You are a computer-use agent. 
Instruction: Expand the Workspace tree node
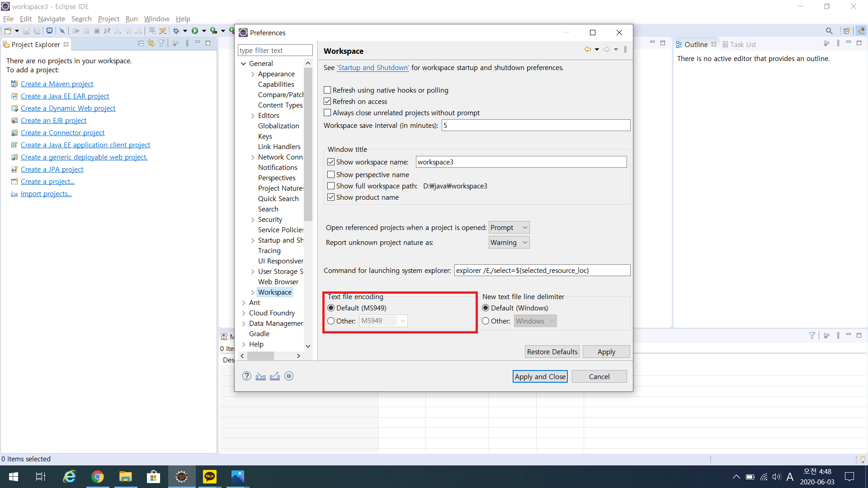(253, 292)
